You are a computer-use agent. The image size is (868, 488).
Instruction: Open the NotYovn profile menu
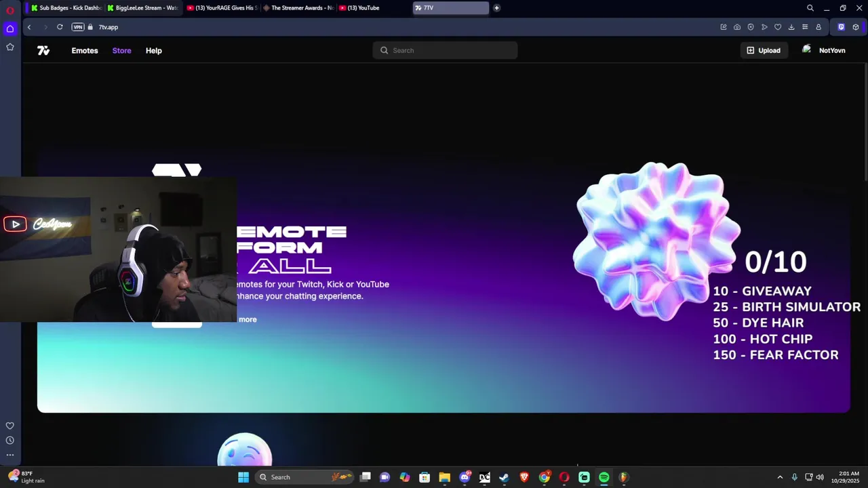824,50
